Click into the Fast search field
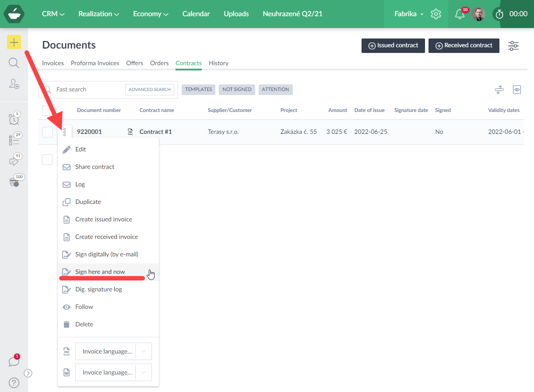This screenshot has width=534, height=392. click(x=88, y=89)
